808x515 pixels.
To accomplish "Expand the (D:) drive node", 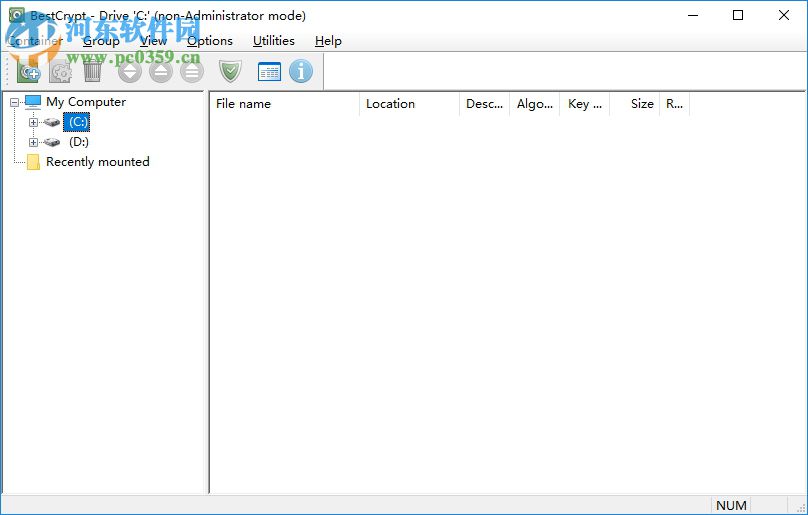I will pyautogui.click(x=33, y=142).
